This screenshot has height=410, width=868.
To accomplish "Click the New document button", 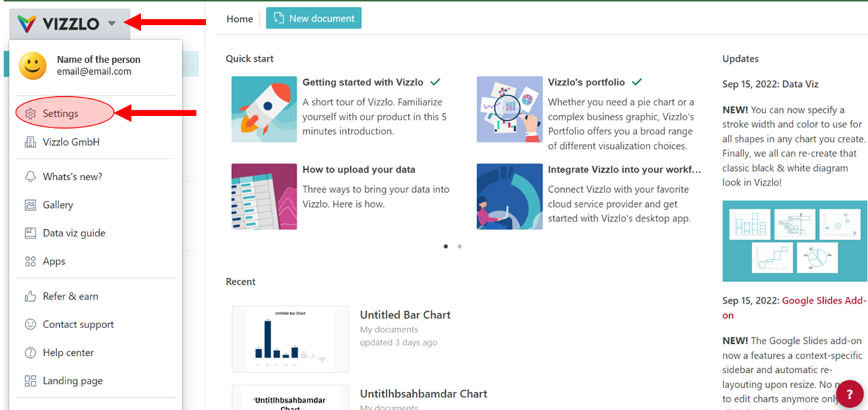I will (314, 19).
